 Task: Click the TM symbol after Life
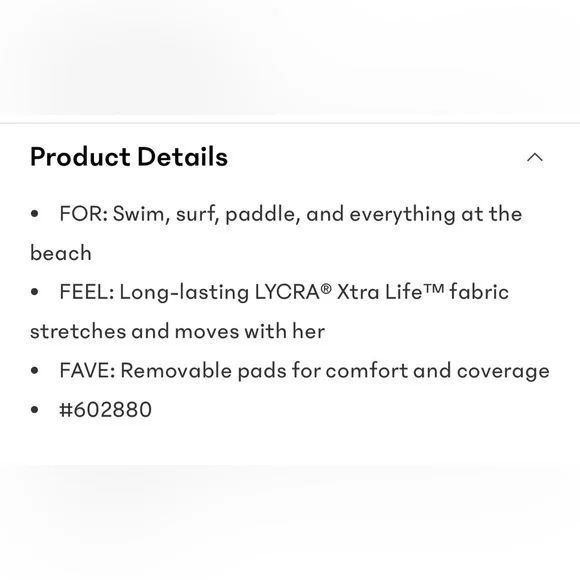433,288
